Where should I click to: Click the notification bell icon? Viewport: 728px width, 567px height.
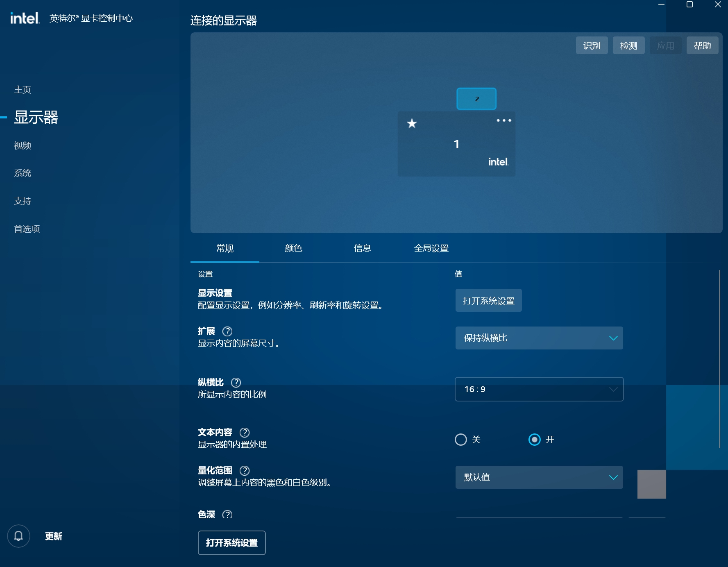click(x=18, y=536)
